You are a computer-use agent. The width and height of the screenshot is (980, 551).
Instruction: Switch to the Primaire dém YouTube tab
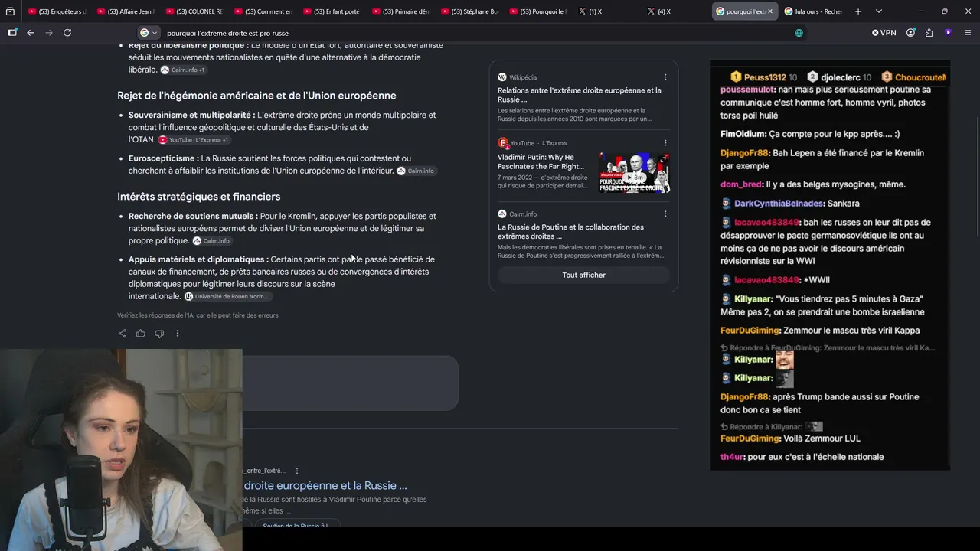(x=402, y=11)
